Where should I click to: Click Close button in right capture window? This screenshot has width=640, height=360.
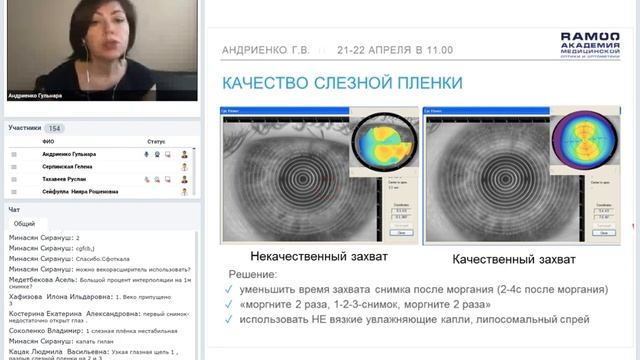[604, 233]
